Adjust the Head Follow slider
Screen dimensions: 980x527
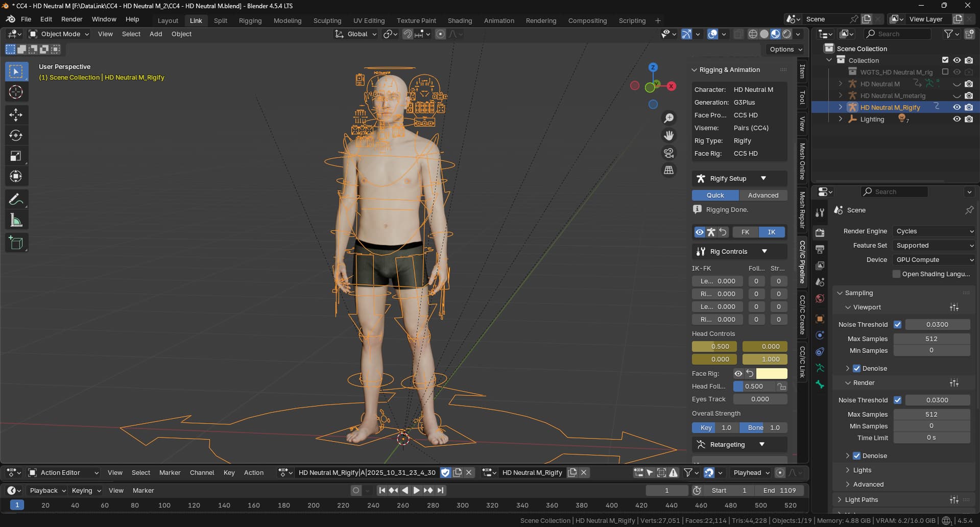coord(754,387)
